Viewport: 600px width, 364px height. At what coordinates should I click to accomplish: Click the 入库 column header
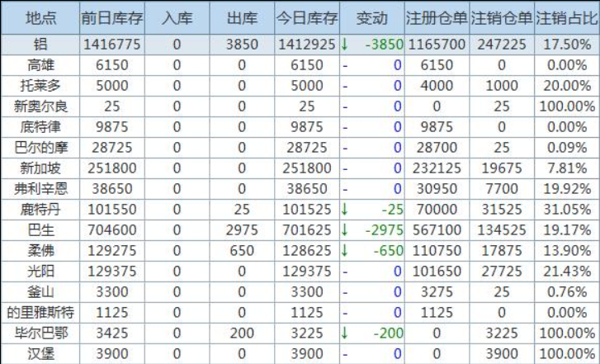click(176, 17)
